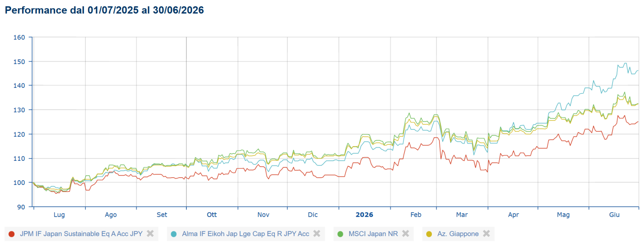Select Alma IF Eikoh Jap Lge Cap label
Screen dimensions: 644x245
[x=246, y=234]
